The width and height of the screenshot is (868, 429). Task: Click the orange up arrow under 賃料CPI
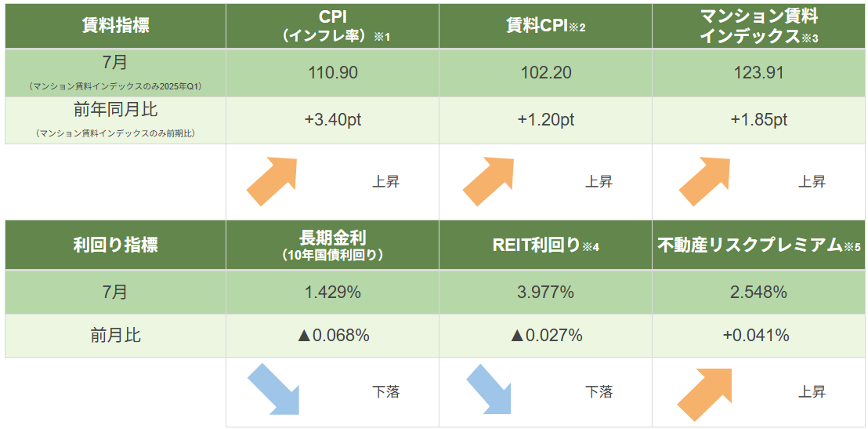click(489, 182)
